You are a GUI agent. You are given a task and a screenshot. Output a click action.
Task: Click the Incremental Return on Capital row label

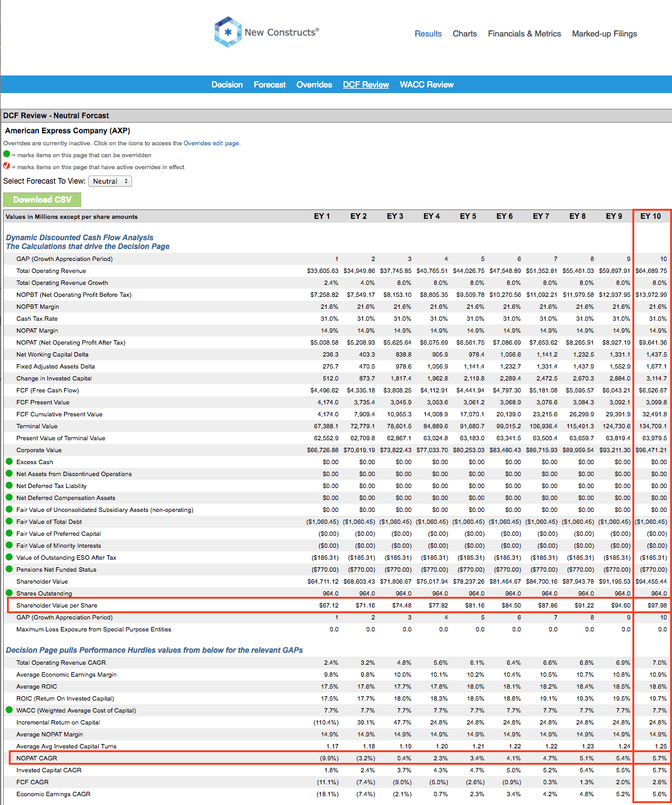tap(58, 723)
